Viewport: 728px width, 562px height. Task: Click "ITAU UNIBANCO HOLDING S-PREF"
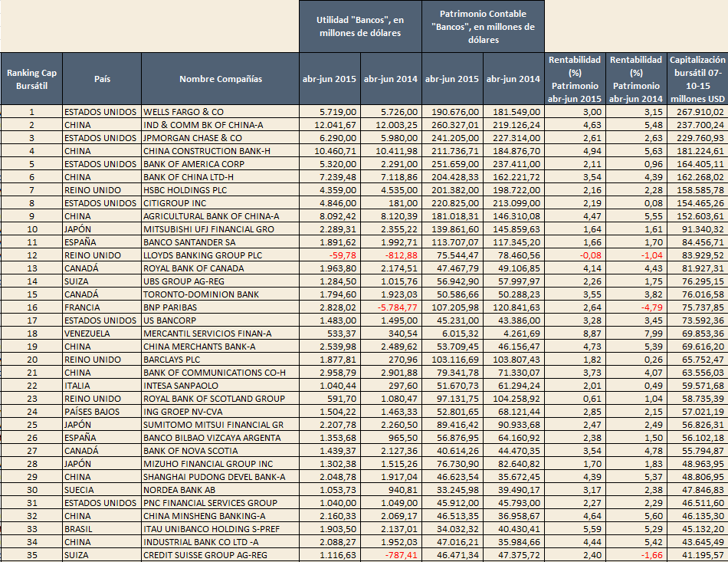(221, 528)
